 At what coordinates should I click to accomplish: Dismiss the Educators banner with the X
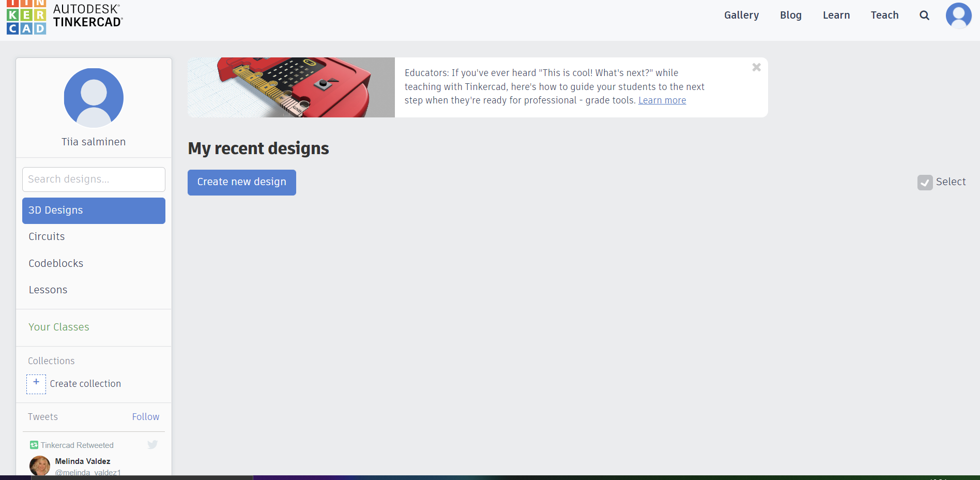[x=756, y=67]
